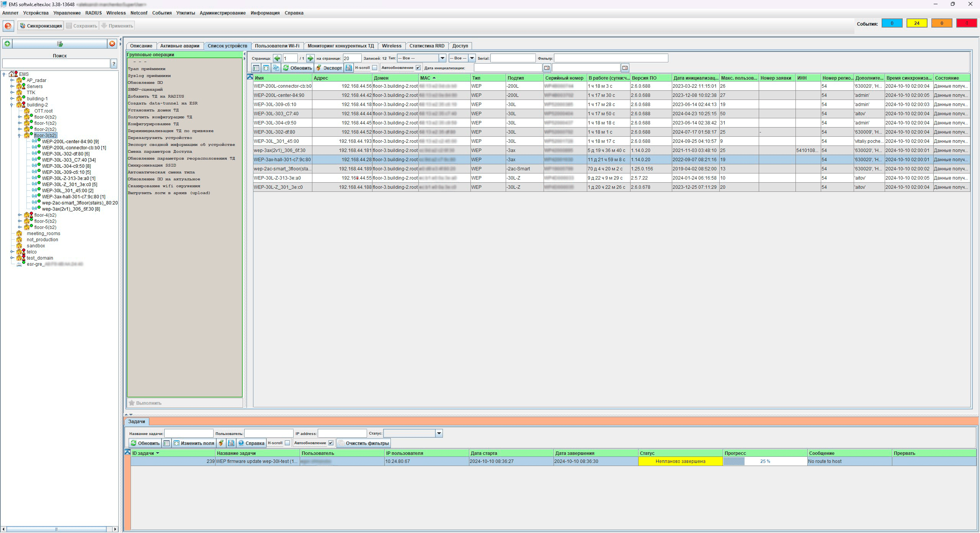Disable Автообновление checkbox in device list toolbar
This screenshot has height=533, width=980.
pos(418,68)
